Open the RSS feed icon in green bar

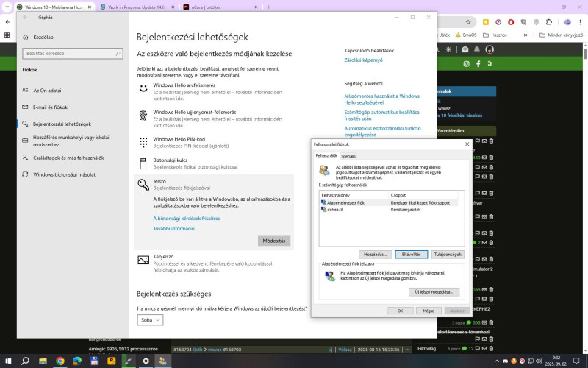point(490,63)
